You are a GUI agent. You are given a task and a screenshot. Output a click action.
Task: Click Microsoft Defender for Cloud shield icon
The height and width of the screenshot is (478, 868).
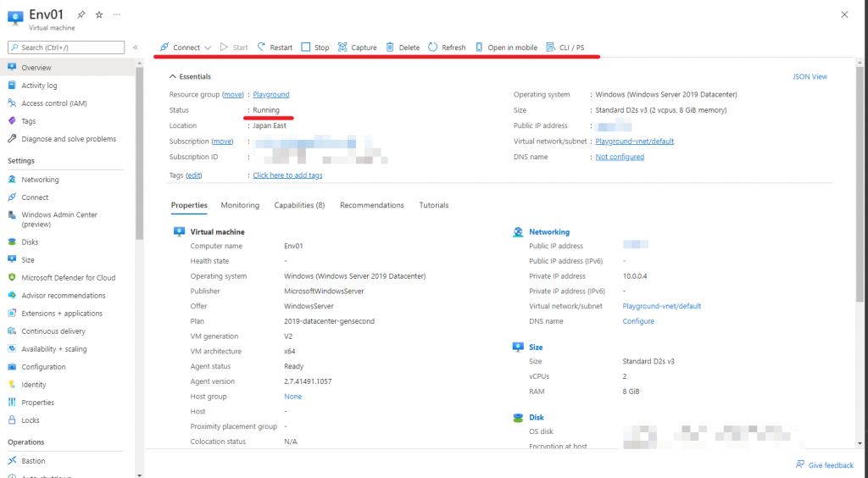pos(12,278)
